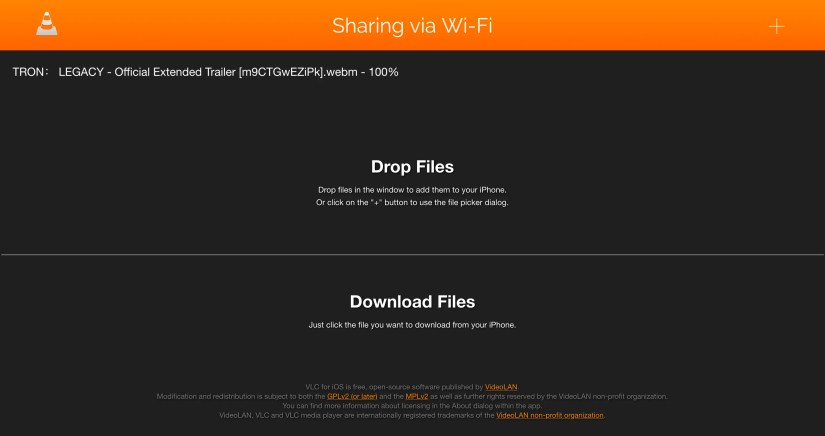This screenshot has width=825, height=436.
Task: Click the 'Or click on the + button' hint
Action: click(412, 202)
